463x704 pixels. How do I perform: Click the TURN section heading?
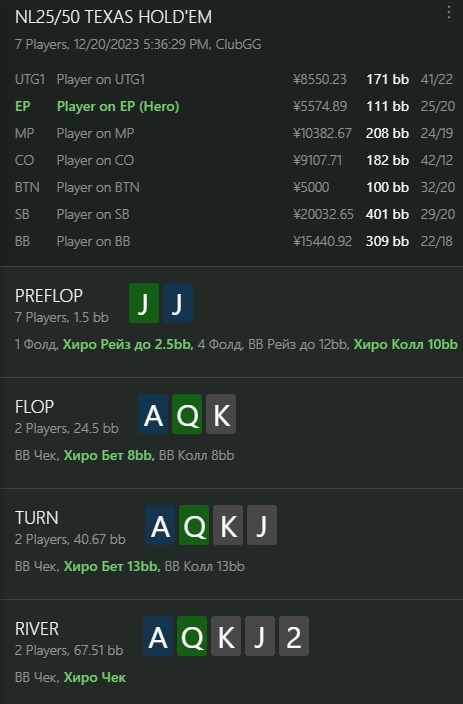(37, 518)
